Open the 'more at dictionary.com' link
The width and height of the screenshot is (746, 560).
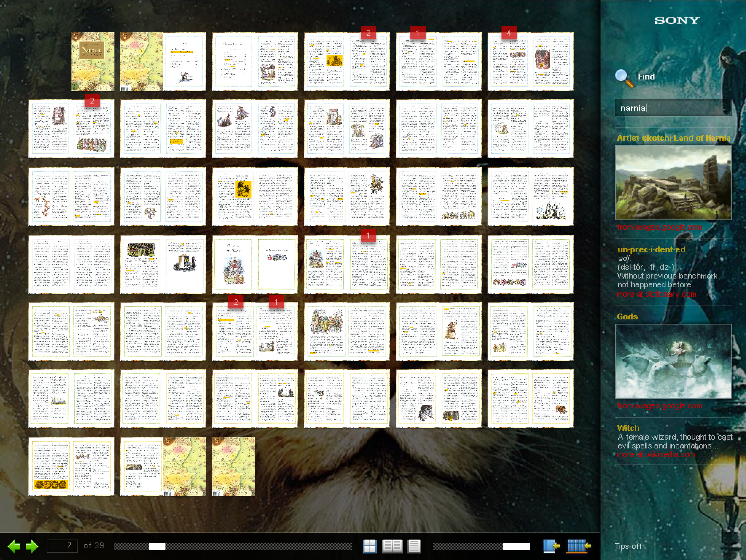656,294
